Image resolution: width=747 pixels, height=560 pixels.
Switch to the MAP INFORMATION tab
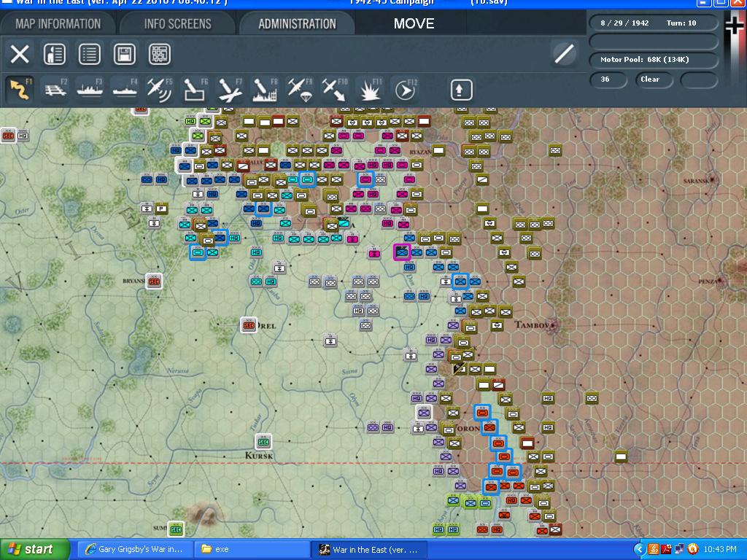[58, 24]
